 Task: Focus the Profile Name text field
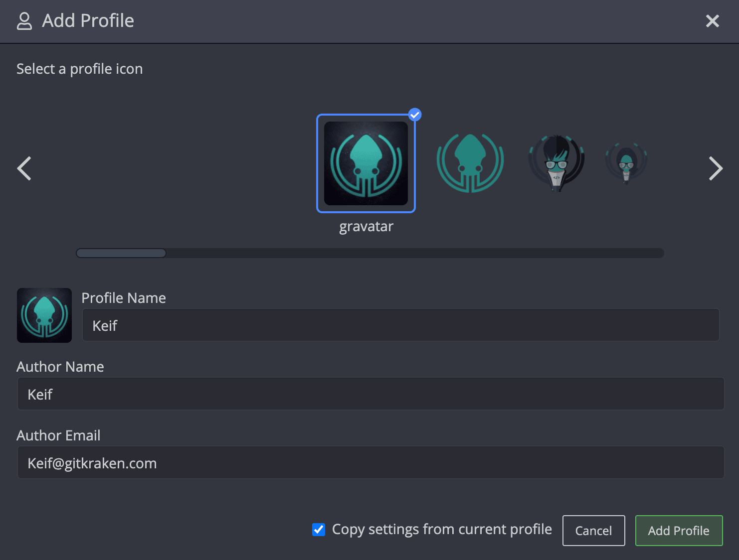[x=400, y=325]
